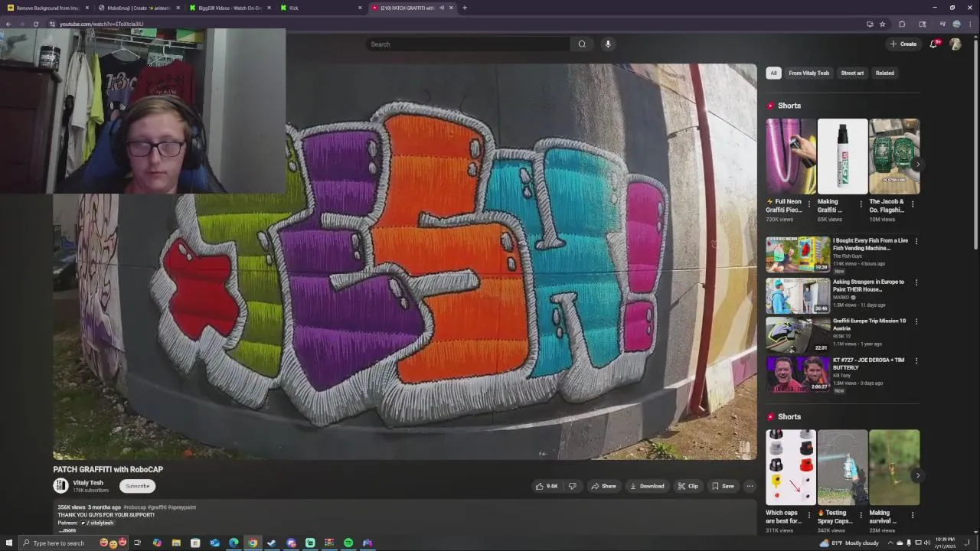Open more actions ellipsis beside Save
The image size is (980, 551).
[x=750, y=486]
